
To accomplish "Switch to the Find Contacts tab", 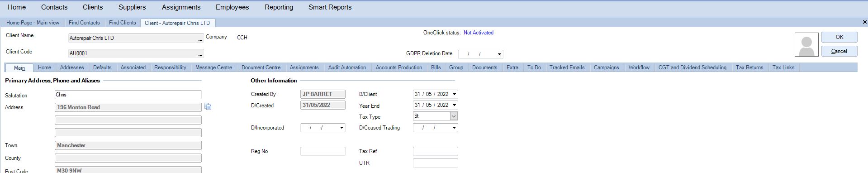I will (84, 23).
